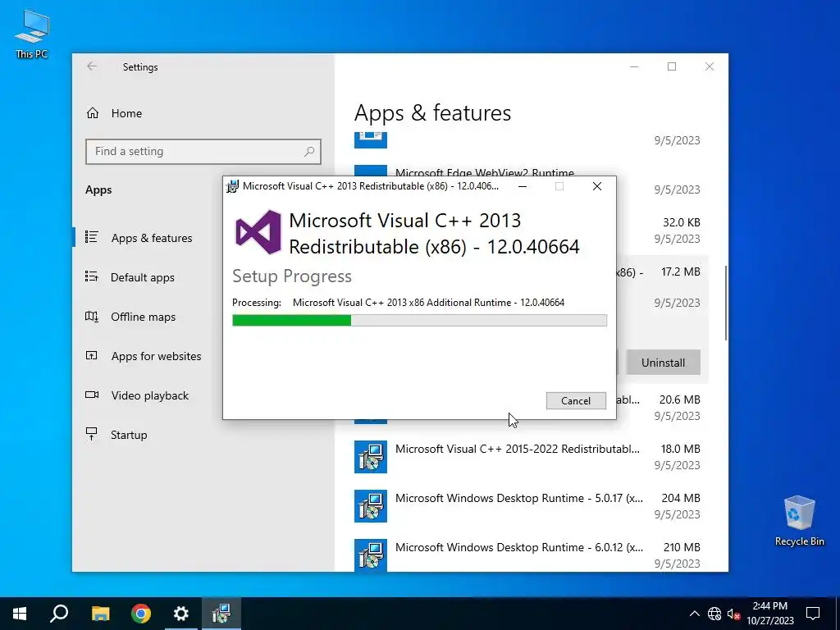Focus the Find a setting search box
The width and height of the screenshot is (840, 630).
(x=203, y=152)
